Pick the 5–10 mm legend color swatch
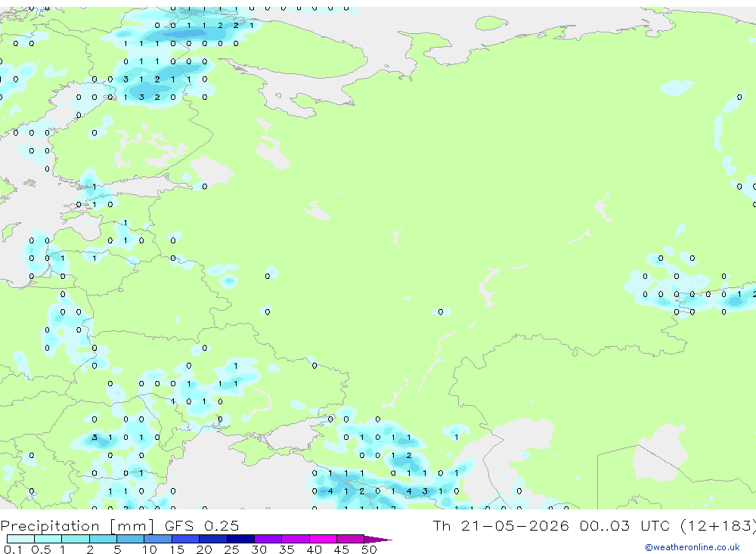The height and width of the screenshot is (554, 756). 131,539
